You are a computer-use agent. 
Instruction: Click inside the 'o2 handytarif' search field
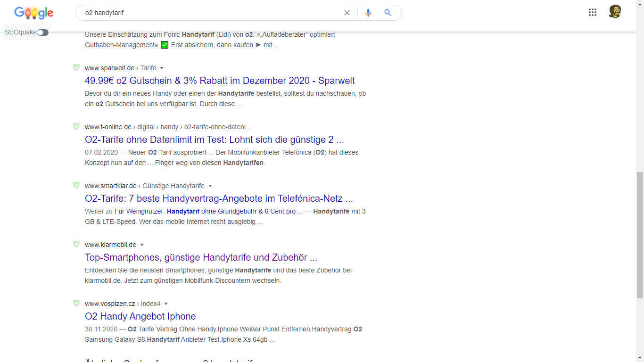(x=212, y=13)
